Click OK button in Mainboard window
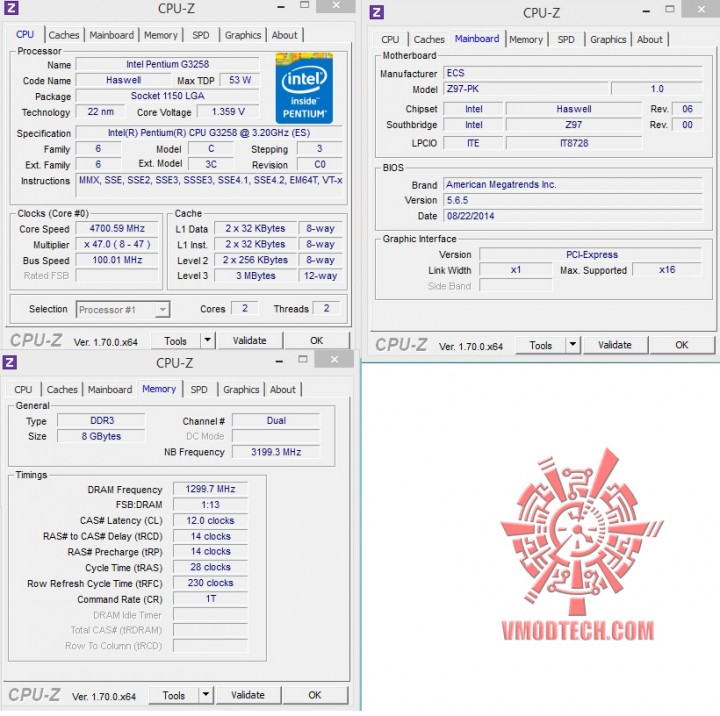 681,344
